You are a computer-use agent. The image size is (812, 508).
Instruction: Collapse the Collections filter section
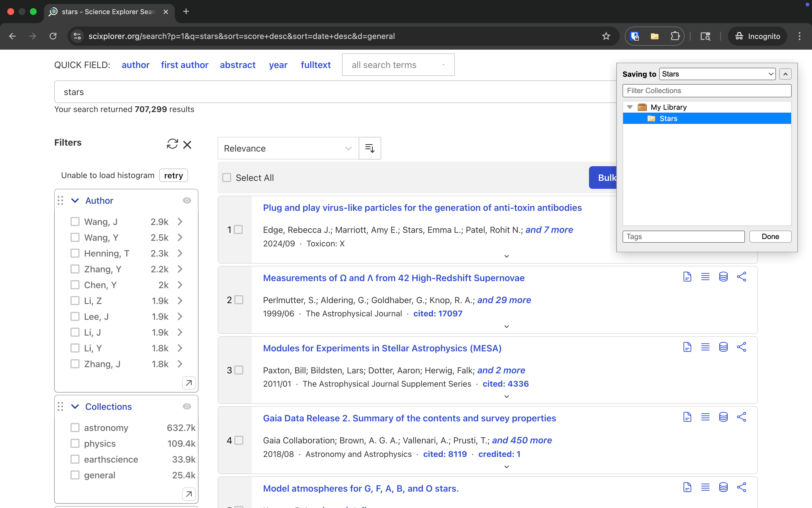75,406
